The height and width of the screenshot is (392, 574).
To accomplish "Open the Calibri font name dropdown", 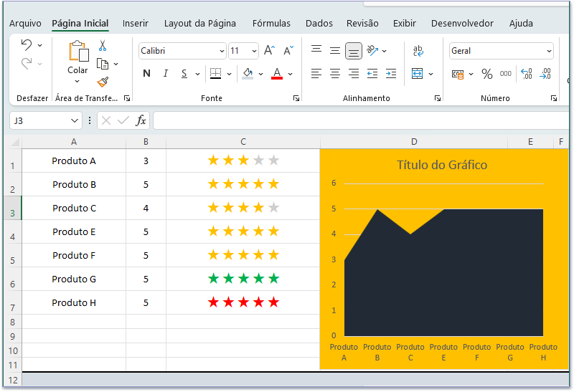I will pyautogui.click(x=222, y=51).
